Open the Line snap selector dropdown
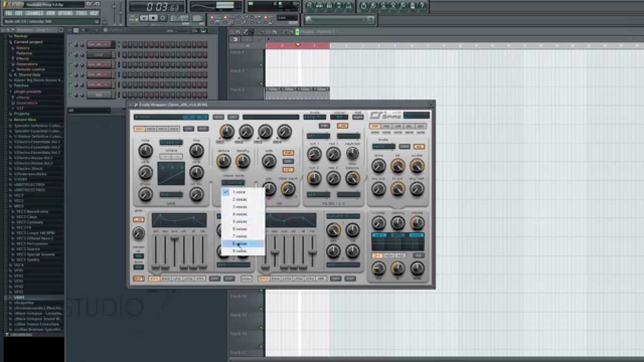Image resolution: width=644 pixels, height=362 pixels. 288,18
